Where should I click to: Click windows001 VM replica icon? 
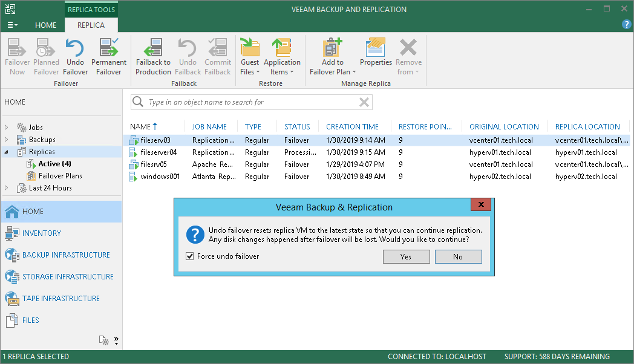click(134, 177)
